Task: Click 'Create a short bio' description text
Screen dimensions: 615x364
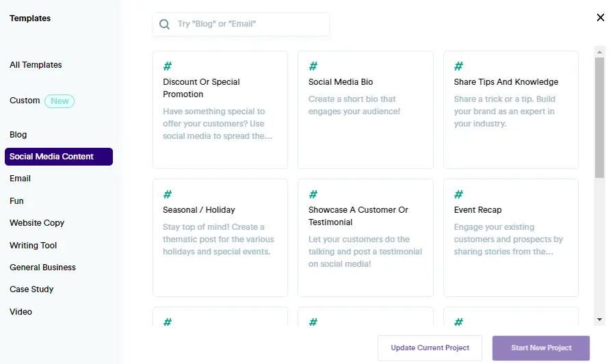Action: [354, 105]
